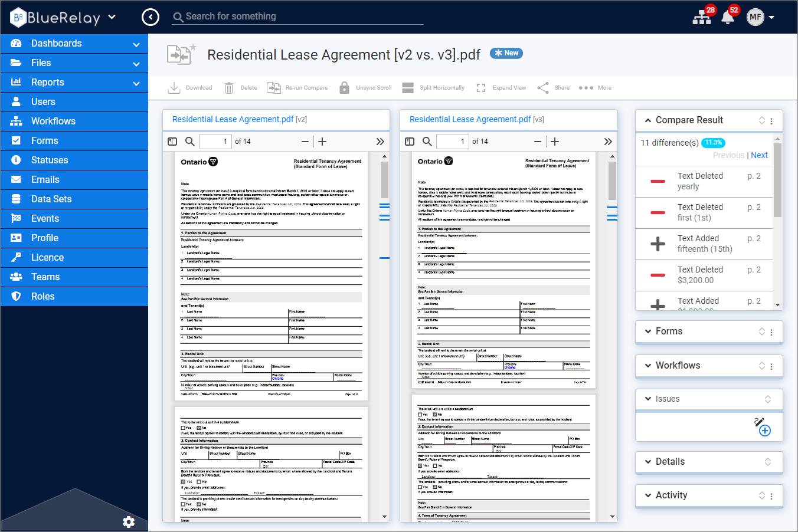This screenshot has width=798, height=532.
Task: Open Users in sidebar
Action: point(74,102)
